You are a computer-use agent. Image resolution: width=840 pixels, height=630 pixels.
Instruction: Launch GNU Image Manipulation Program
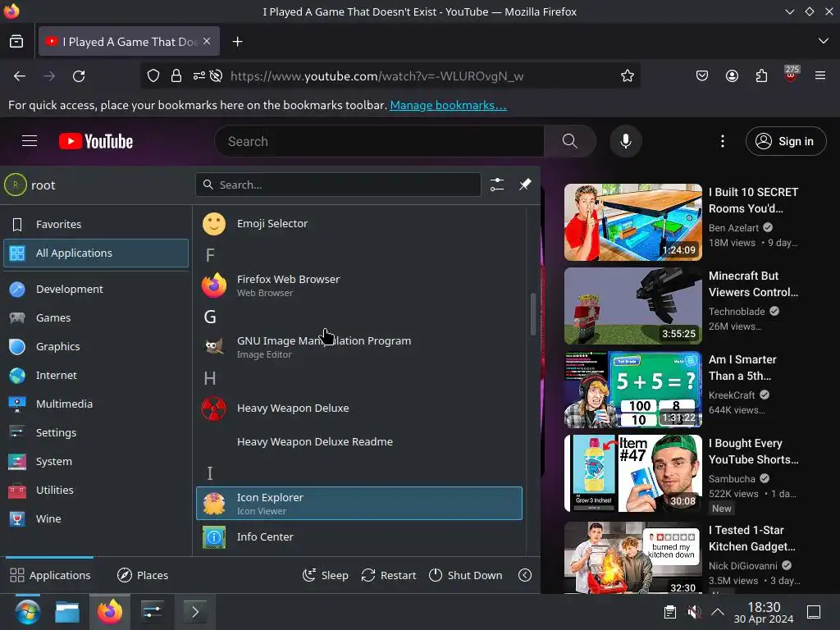click(x=359, y=347)
